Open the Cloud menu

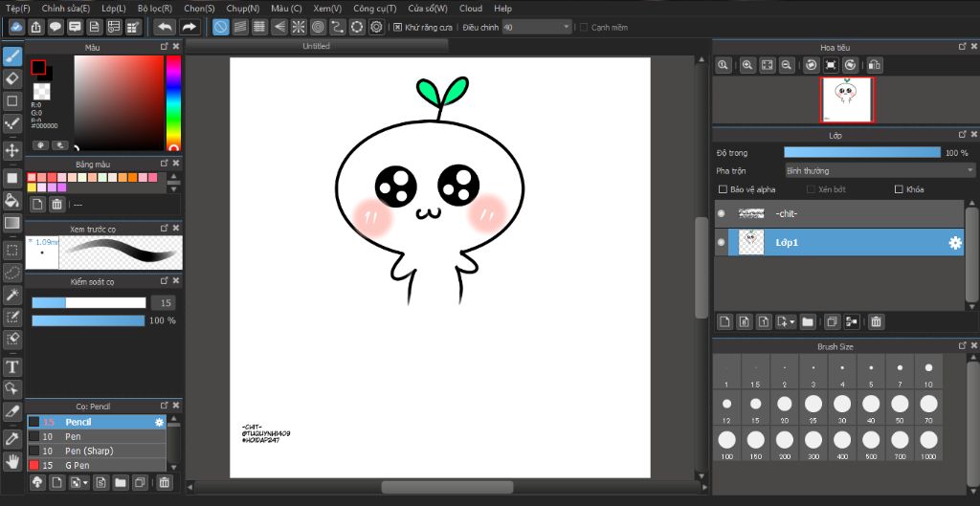tap(470, 8)
